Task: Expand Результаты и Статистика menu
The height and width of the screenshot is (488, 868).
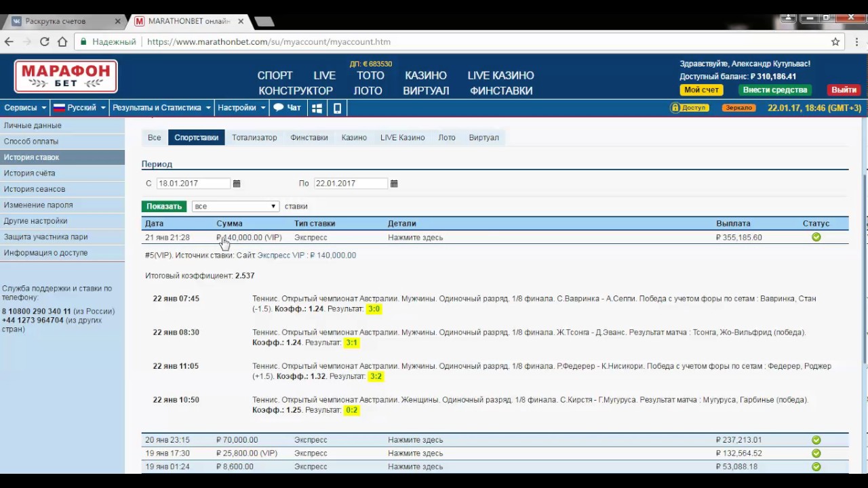Action: pyautogui.click(x=162, y=108)
